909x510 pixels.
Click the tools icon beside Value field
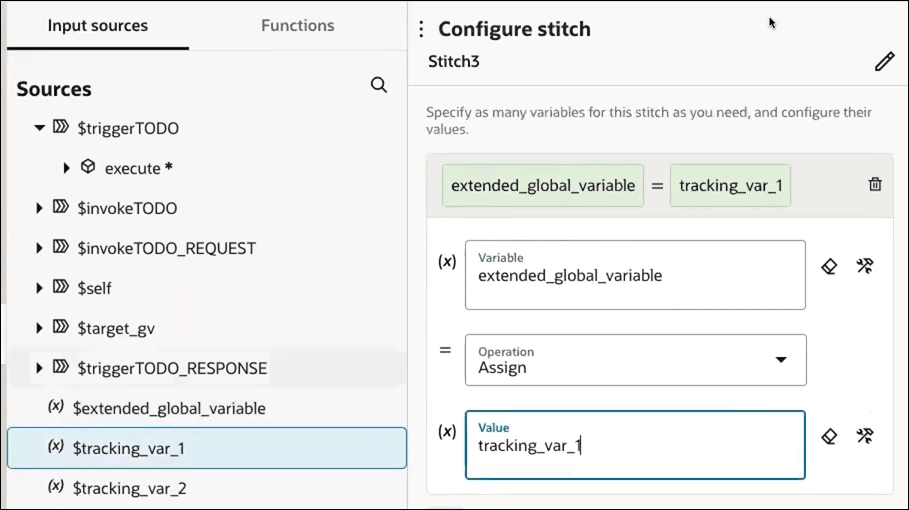[866, 436]
